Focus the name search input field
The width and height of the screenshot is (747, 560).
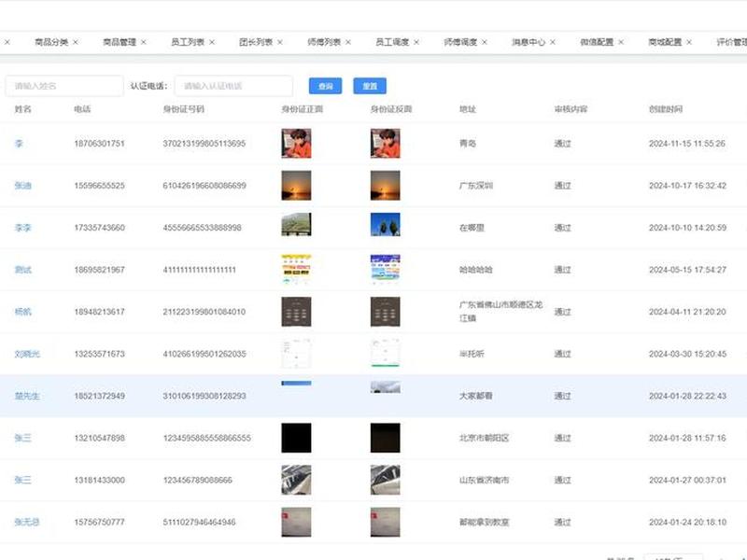(64, 86)
